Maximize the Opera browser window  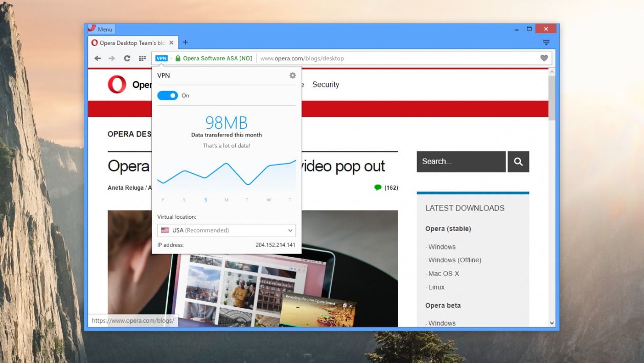click(x=529, y=29)
